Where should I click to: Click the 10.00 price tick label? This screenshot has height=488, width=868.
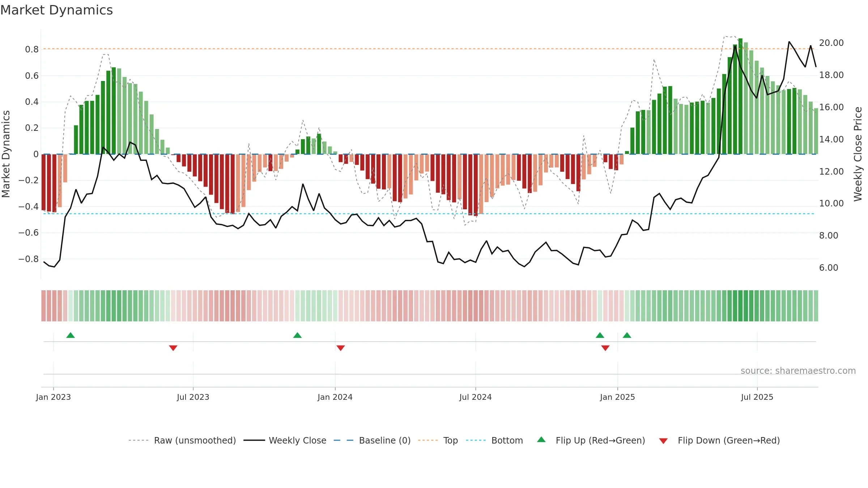tap(831, 203)
